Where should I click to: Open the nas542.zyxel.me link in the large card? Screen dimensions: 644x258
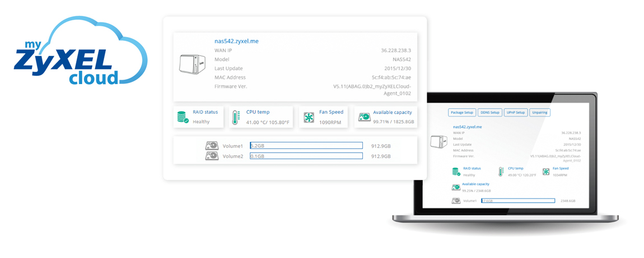point(236,41)
